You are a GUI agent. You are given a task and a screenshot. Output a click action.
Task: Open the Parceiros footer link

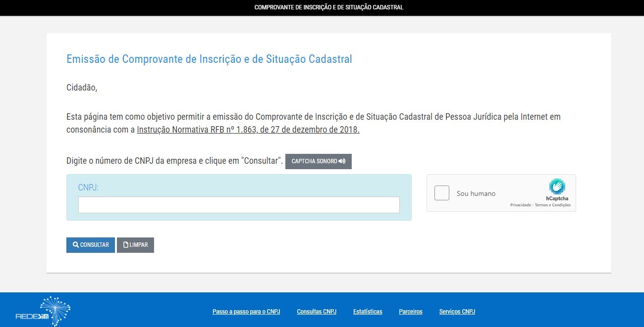tap(411, 312)
